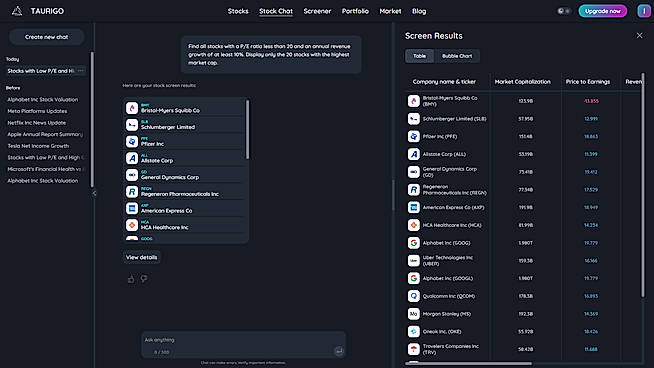Click the results table vertical scrollbar
The height and width of the screenshot is (368, 654).
click(643, 186)
